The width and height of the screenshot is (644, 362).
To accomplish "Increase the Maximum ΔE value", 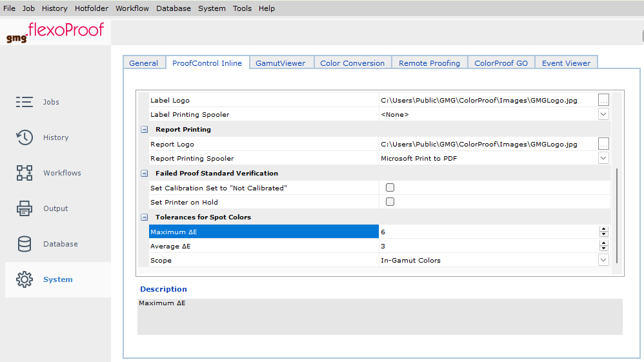I will point(603,229).
